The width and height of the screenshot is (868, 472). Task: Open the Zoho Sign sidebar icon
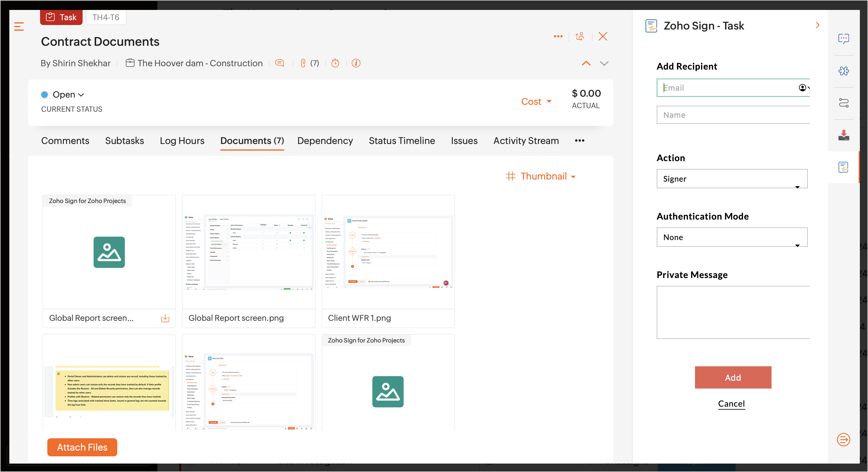tap(843, 167)
